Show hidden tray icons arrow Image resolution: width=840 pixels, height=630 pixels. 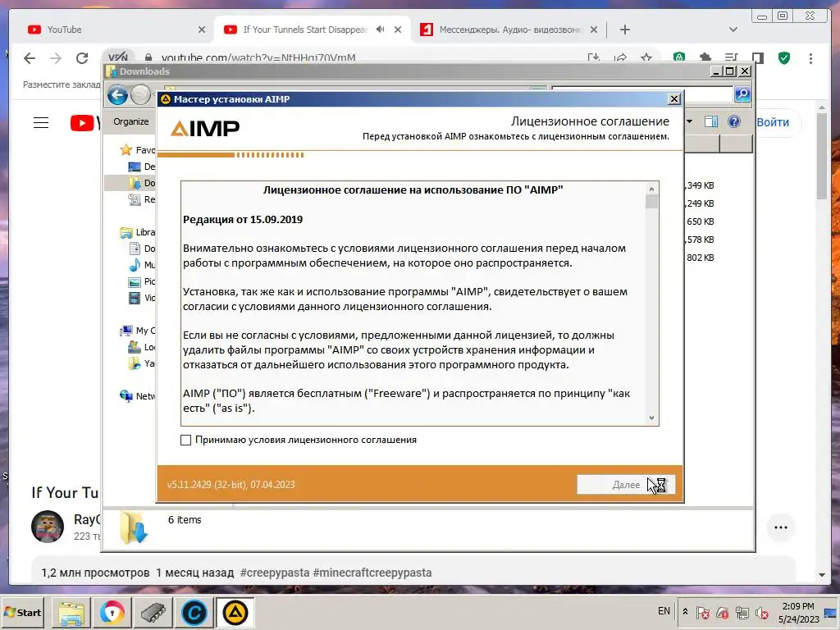[685, 612]
